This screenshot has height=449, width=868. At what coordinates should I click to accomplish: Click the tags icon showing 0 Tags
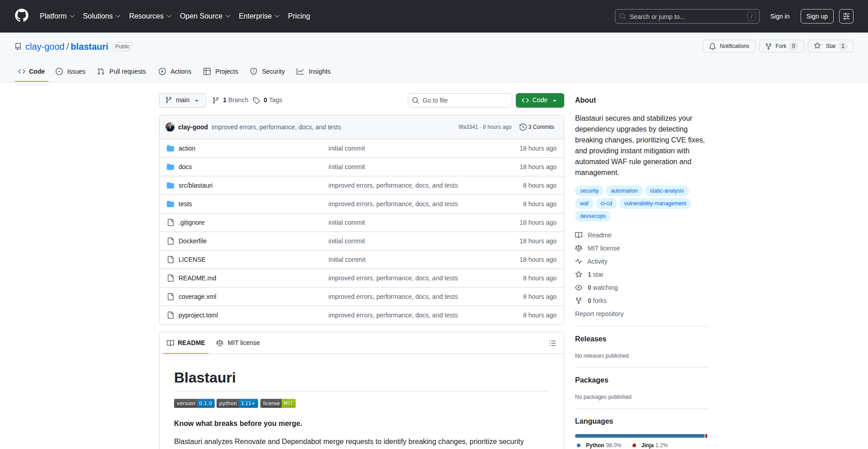[x=256, y=100]
